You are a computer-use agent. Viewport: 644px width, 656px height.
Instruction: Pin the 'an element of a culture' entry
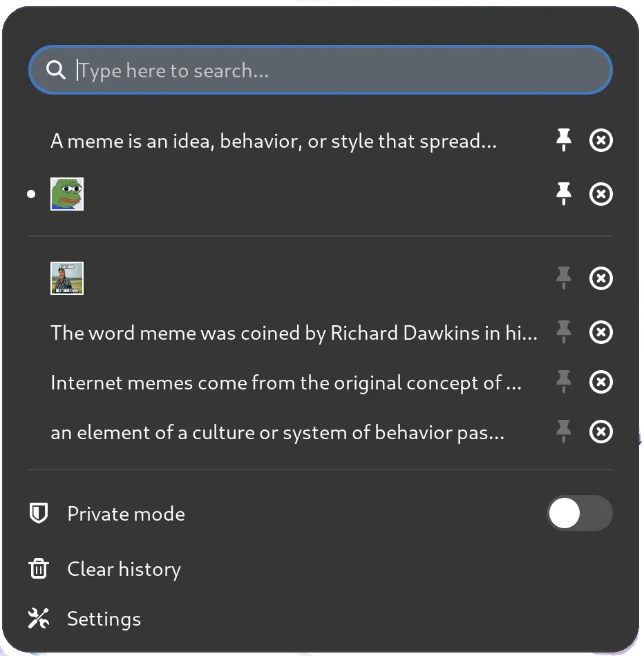point(564,432)
